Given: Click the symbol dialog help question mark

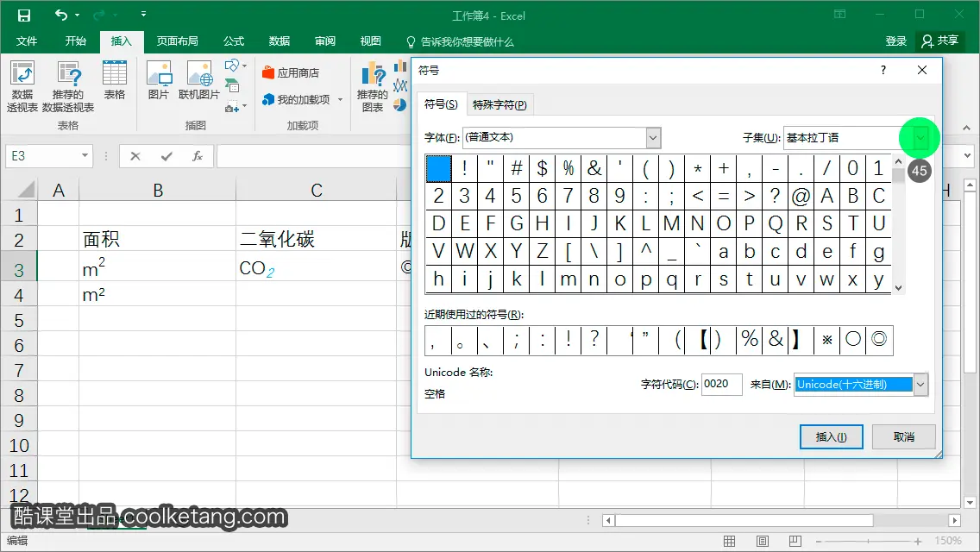Looking at the screenshot, I should (x=883, y=70).
